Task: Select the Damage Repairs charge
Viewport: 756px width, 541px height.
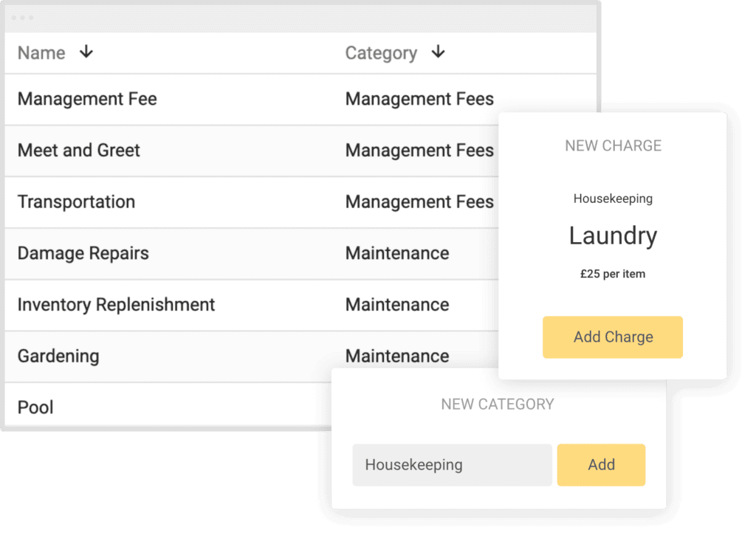Action: (83, 253)
